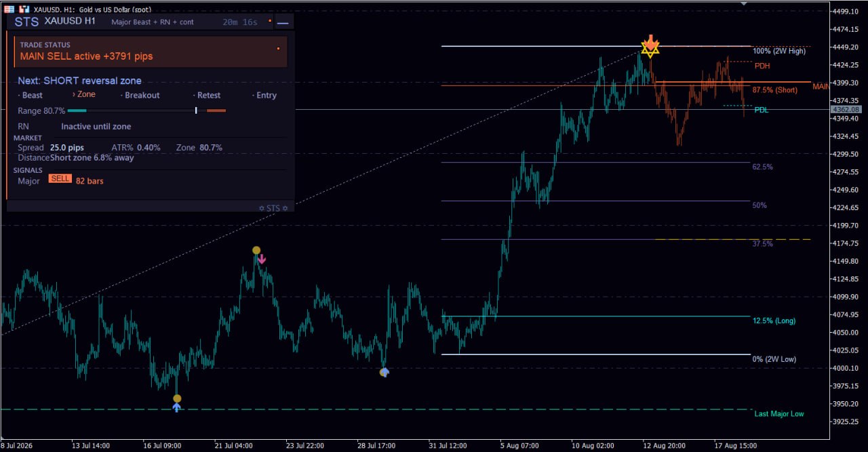Click the orange dot beside the countdown timer
This screenshot has height=452, width=868.
270,21
